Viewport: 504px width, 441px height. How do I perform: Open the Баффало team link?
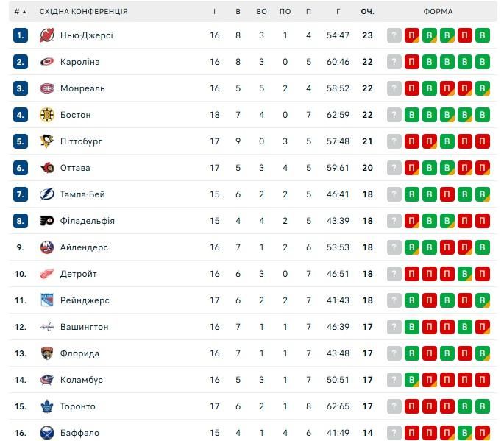pyautogui.click(x=79, y=433)
